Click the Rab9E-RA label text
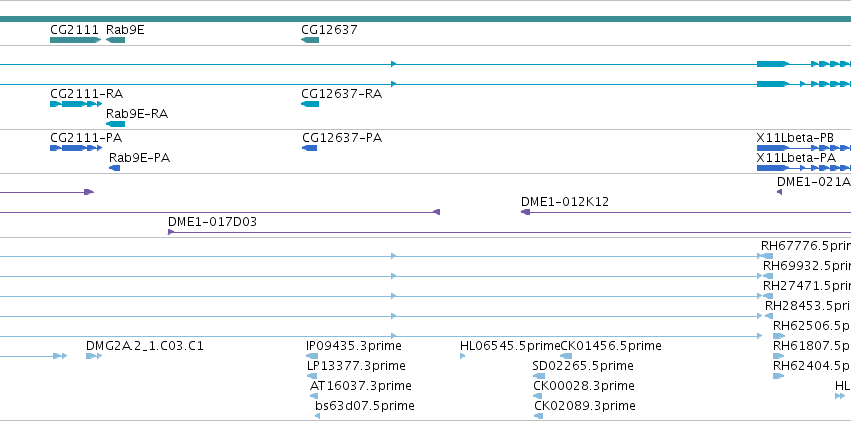 coord(137,114)
